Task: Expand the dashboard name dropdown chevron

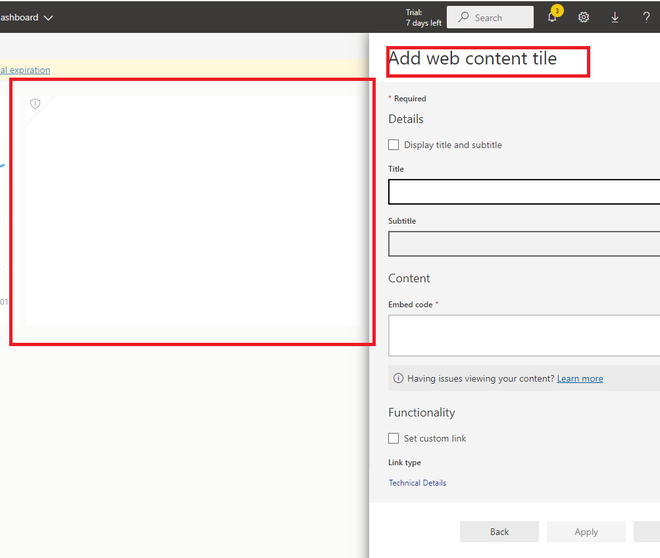Action: pos(48,18)
